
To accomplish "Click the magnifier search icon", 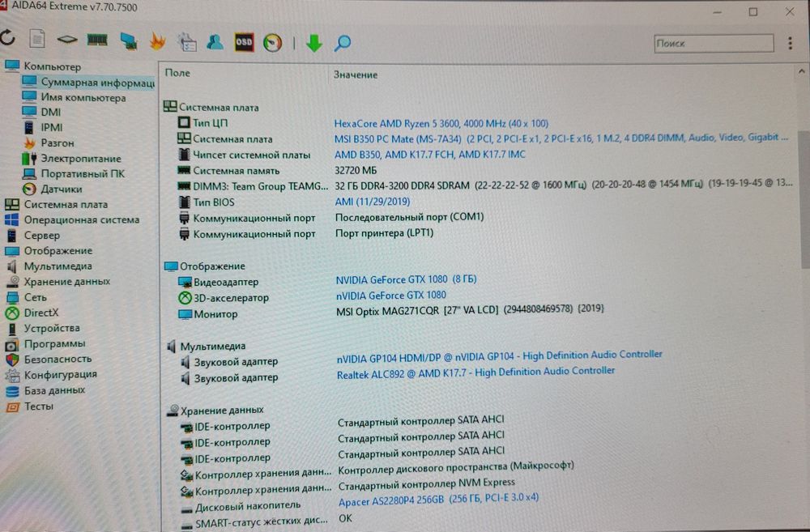I will [x=343, y=44].
